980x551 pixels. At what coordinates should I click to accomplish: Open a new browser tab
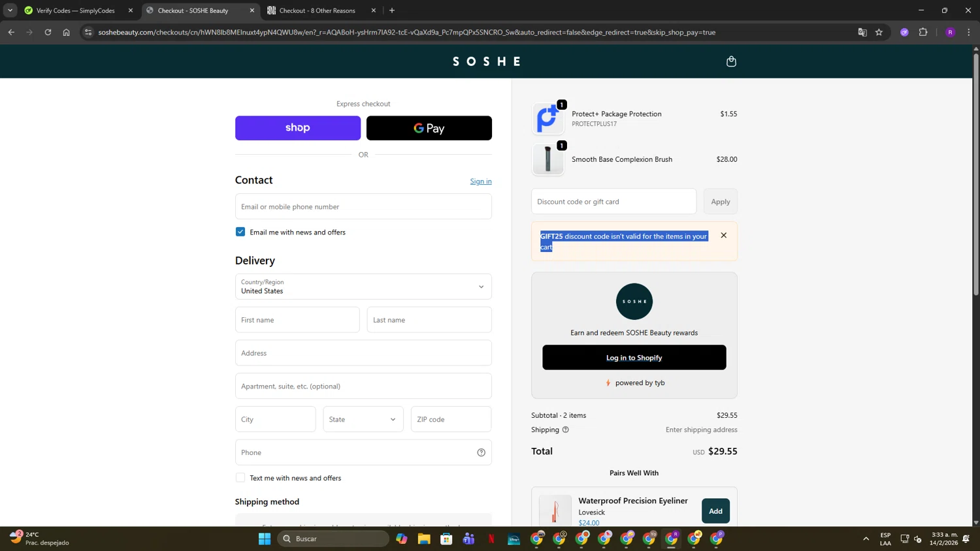[x=392, y=10]
